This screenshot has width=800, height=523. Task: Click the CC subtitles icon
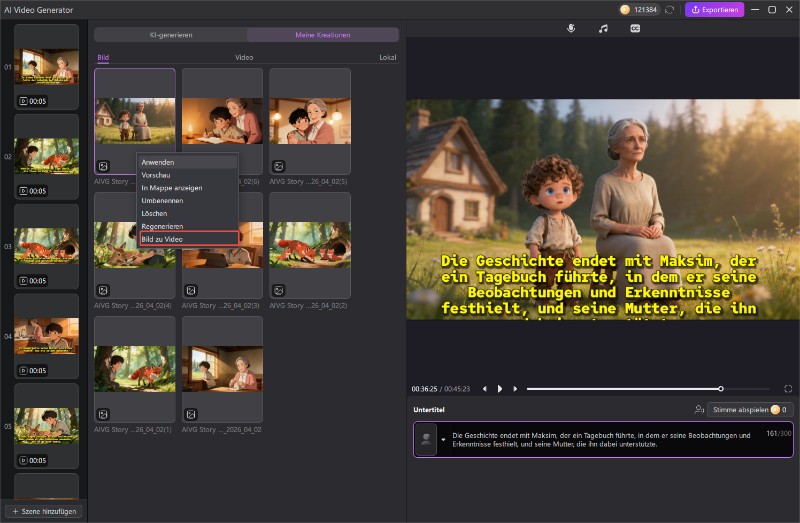click(x=635, y=29)
